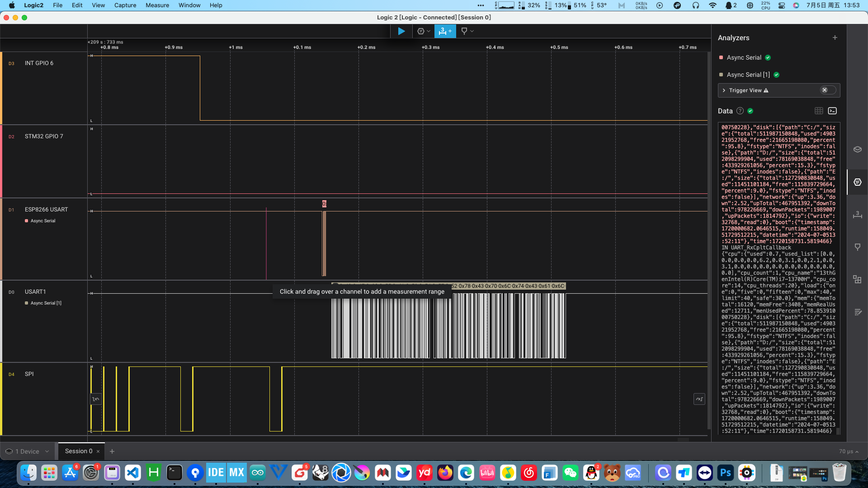868x488 pixels.
Task: Open the Timing Markers sidebar panel
Action: tap(857, 247)
